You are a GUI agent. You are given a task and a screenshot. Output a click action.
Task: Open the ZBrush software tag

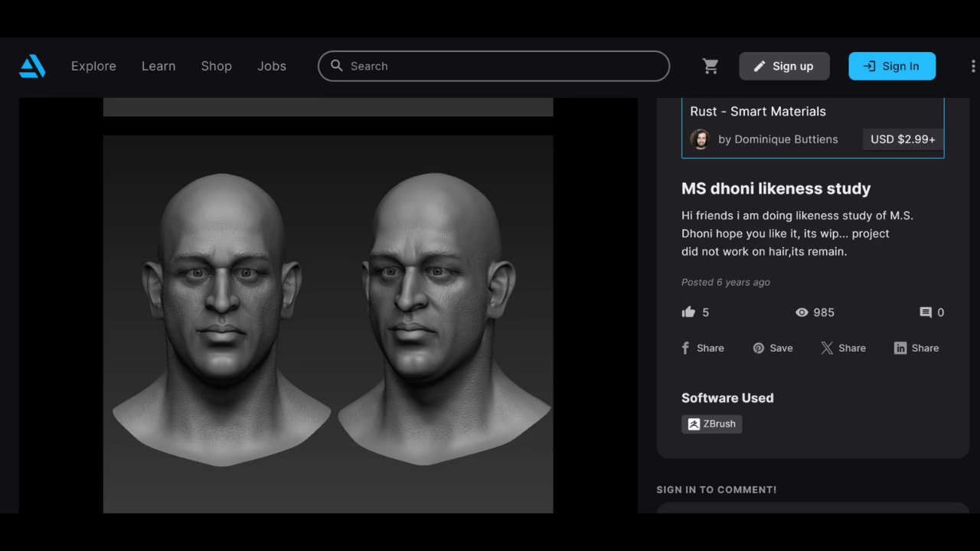tap(711, 424)
